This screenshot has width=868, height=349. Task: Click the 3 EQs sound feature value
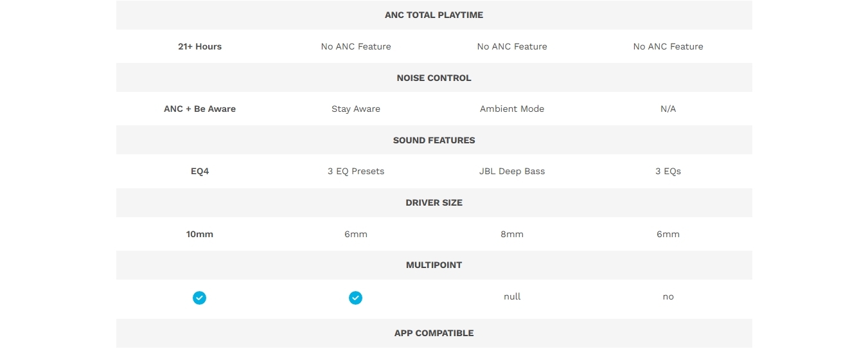[668, 171]
